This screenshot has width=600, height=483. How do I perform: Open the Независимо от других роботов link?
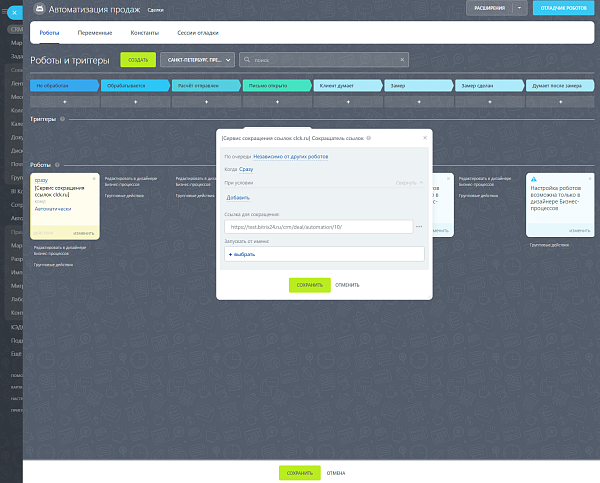pyautogui.click(x=290, y=157)
